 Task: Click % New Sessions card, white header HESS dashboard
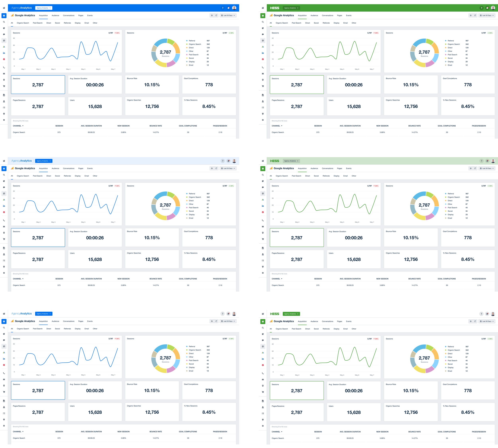[x=468, y=412]
